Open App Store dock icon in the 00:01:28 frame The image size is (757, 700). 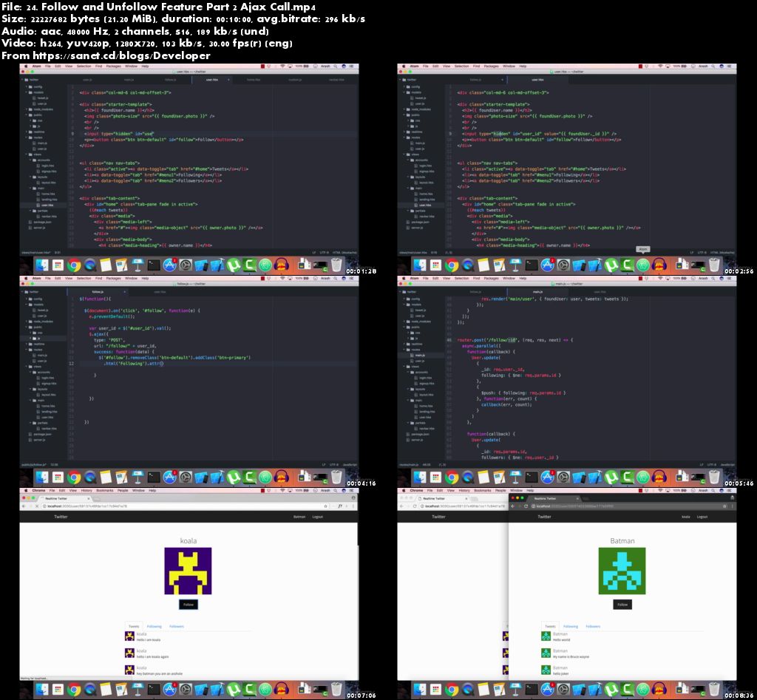point(169,265)
